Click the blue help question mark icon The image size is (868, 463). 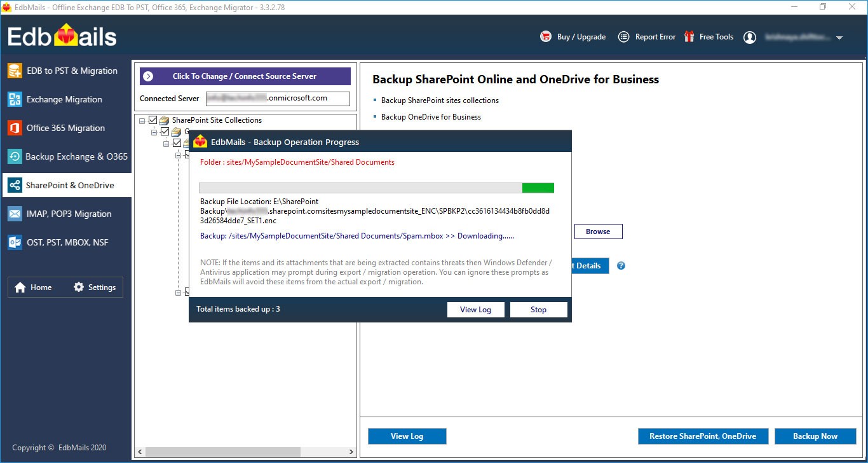pos(621,266)
